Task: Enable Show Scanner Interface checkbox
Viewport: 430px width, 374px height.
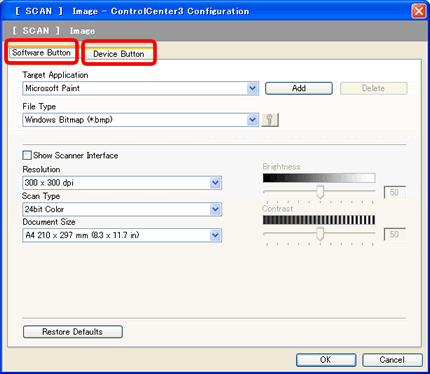Action: coord(27,155)
